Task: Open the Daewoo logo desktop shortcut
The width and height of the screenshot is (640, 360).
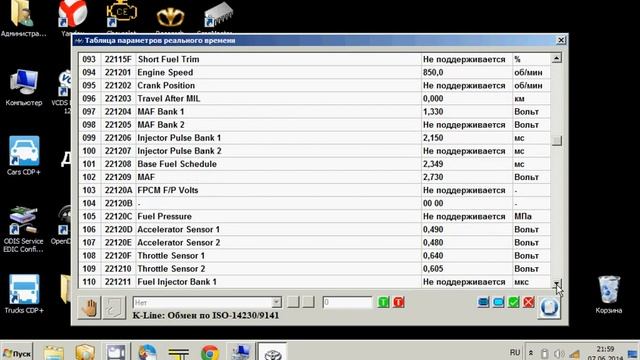Action: click(170, 19)
